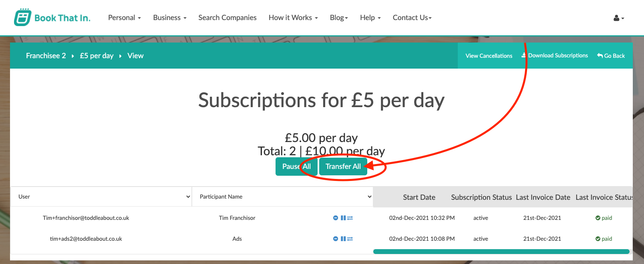
Task: Click the horizontal table scrollbar
Action: pos(501,252)
